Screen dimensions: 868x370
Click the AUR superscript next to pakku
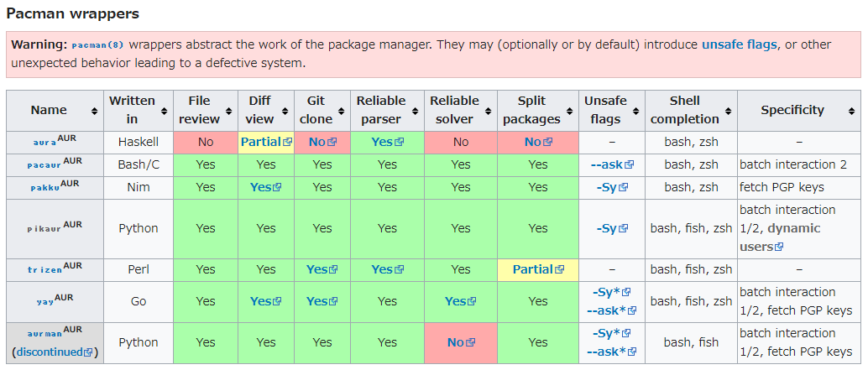pyautogui.click(x=69, y=184)
